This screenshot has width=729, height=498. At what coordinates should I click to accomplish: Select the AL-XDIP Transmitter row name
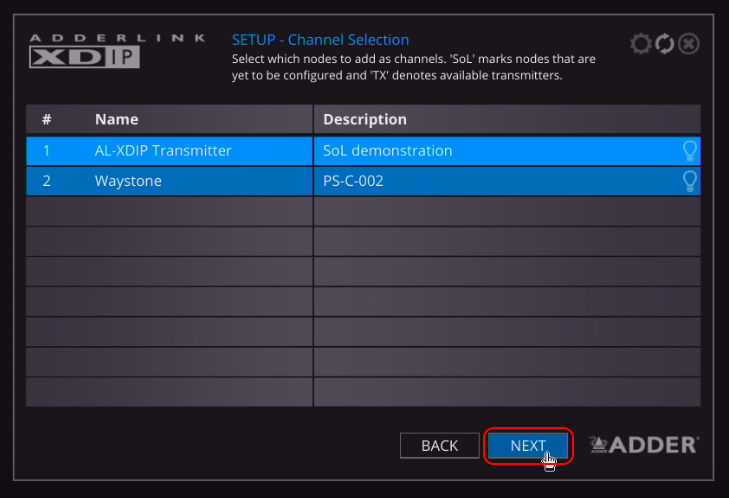(163, 151)
